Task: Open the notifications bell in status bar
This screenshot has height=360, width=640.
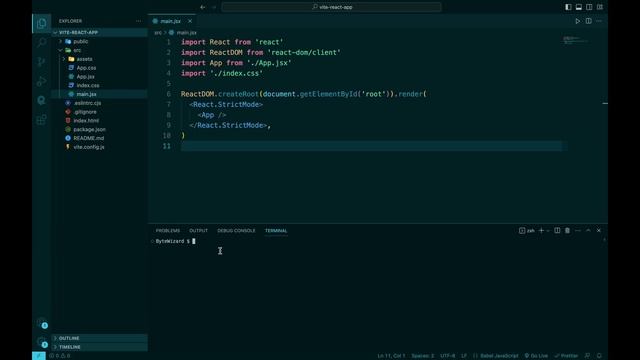Action: click(x=599, y=356)
